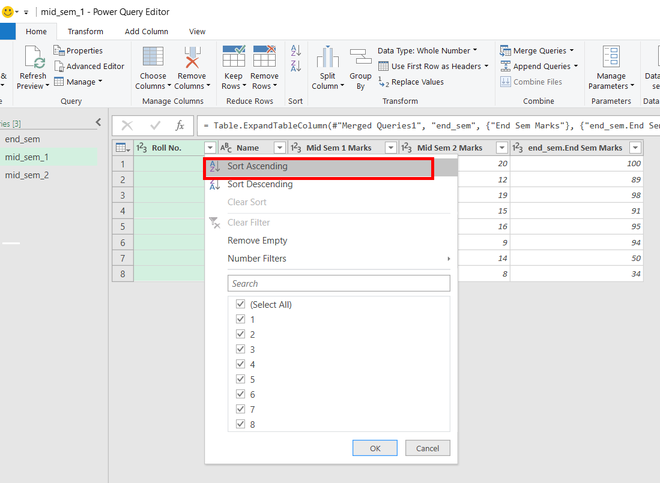Uncheck the filter value 6 checkbox
Screen dimensions: 660x483
coord(240,394)
